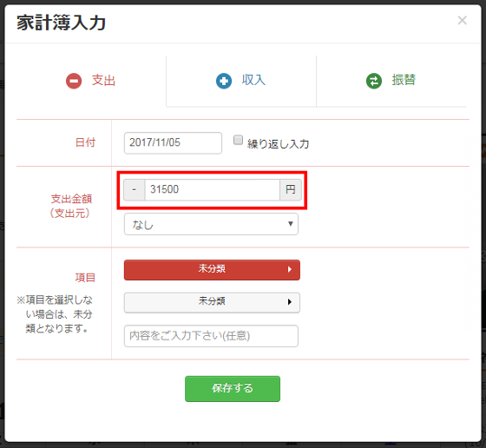This screenshot has height=448, width=486.
Task: Click arrow on gray 未分類 subcategory button
Action: [290, 301]
